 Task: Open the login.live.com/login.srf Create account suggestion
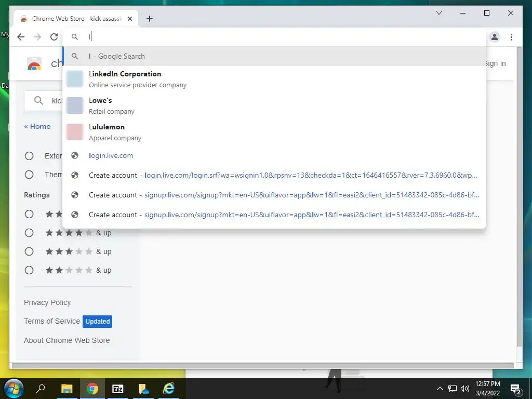274,175
